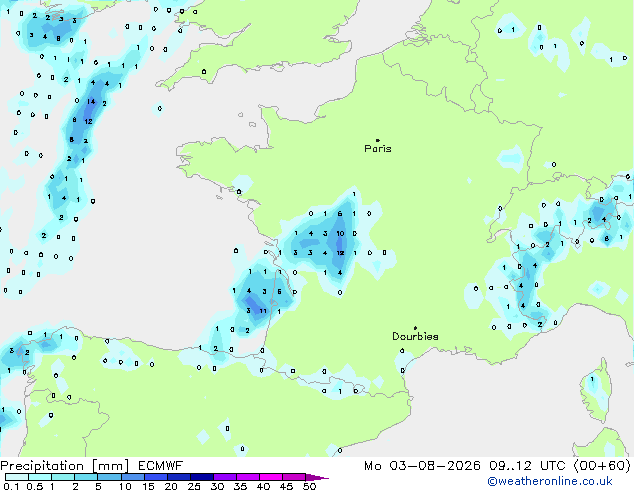Screen dimensions: 634x490
Task: Click the '11' precipitation value near the Biscay coast
Action: pyautogui.click(x=263, y=311)
